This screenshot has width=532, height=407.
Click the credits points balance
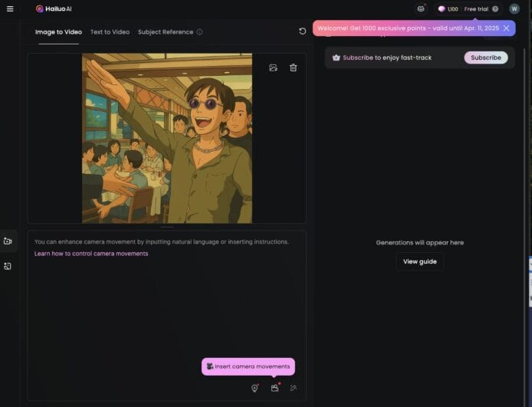pyautogui.click(x=448, y=9)
